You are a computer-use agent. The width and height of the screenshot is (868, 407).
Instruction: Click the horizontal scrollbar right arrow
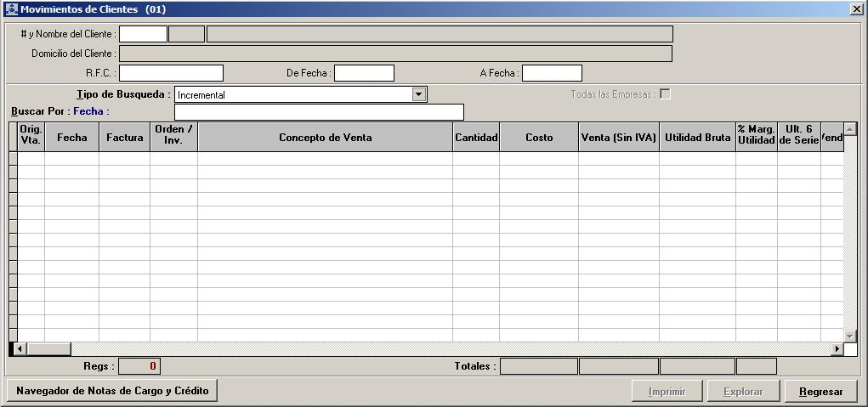click(837, 349)
